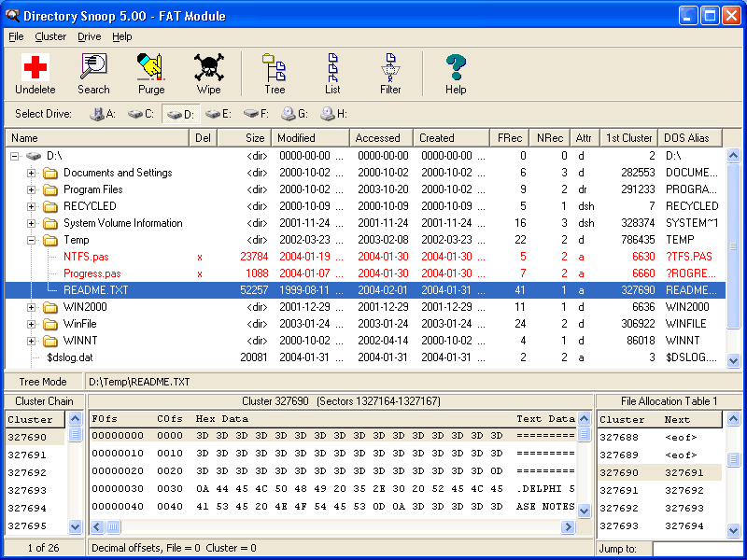Select drive E:
Viewport: 747px width, 560px height.
[x=218, y=114]
